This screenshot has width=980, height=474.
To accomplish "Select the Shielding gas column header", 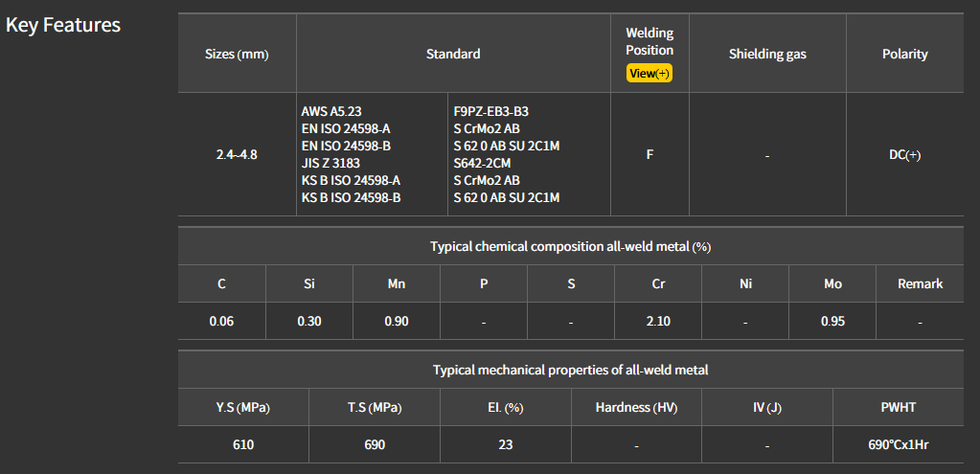I will coord(767,54).
